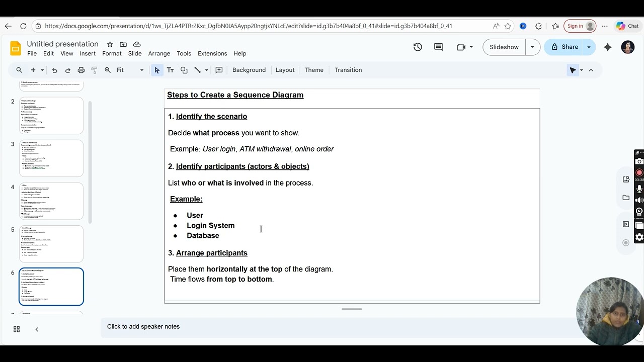644x362 pixels.
Task: Redo the last action
Action: (68, 70)
